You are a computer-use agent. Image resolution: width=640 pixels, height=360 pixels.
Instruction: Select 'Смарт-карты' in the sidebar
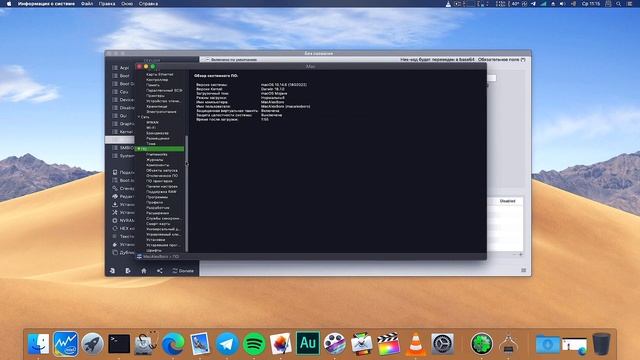click(x=158, y=224)
